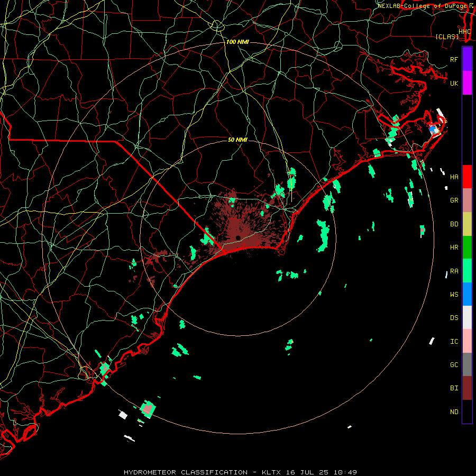Screen dimensions: 476x476
Task: Click the 100 NMI range ring label
Action: click(x=237, y=42)
